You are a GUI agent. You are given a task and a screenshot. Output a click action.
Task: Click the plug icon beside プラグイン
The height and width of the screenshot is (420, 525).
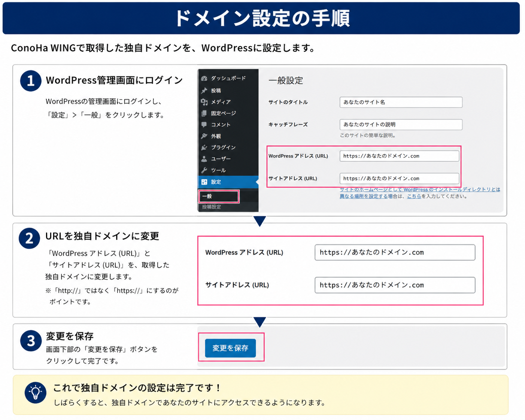[204, 147]
